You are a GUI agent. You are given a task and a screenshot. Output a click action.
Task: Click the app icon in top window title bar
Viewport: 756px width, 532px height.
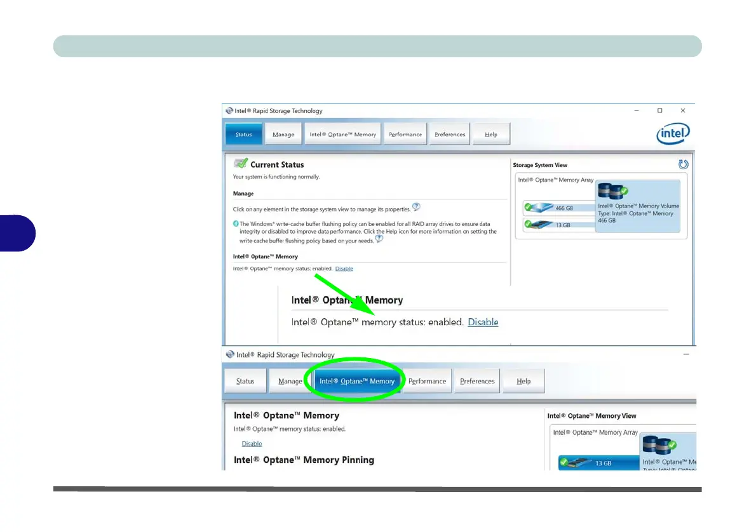point(229,110)
